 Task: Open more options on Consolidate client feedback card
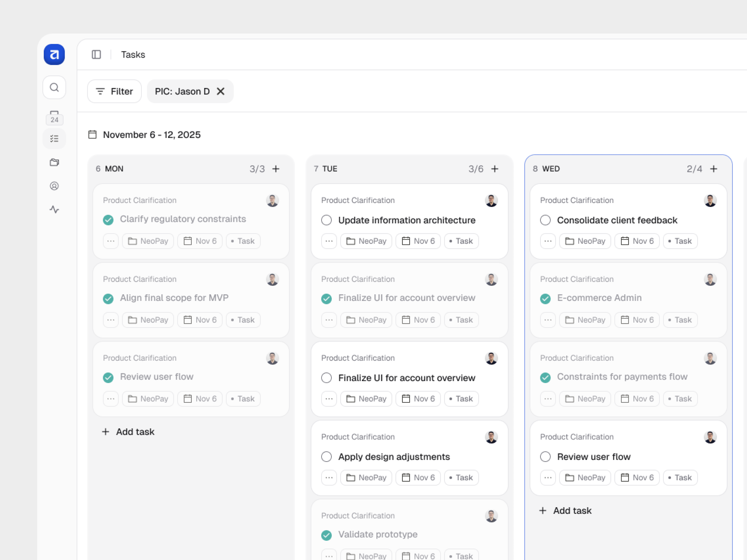click(548, 241)
